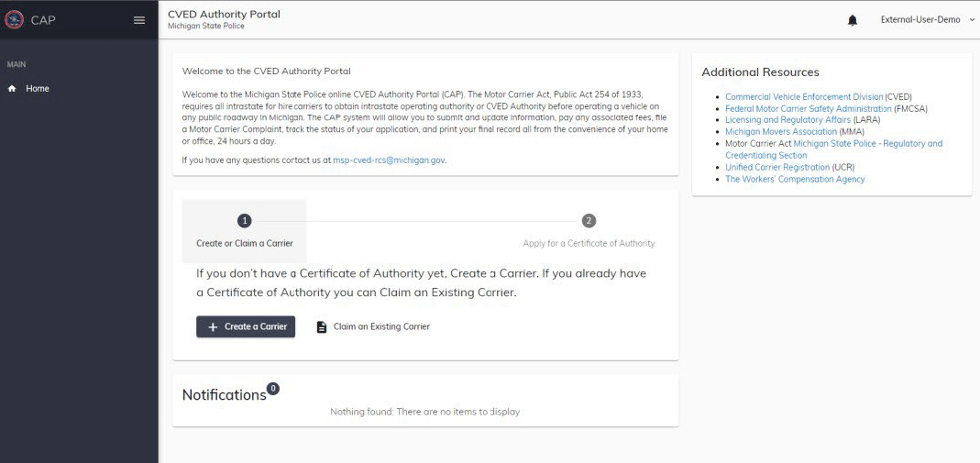Click the Michigan State Police subtitle

pyautogui.click(x=206, y=27)
